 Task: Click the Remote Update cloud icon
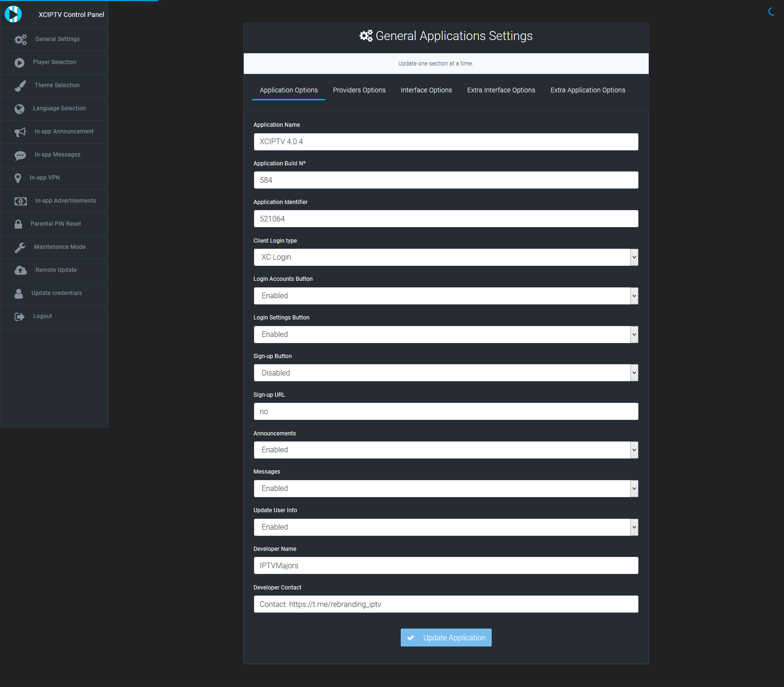20,270
